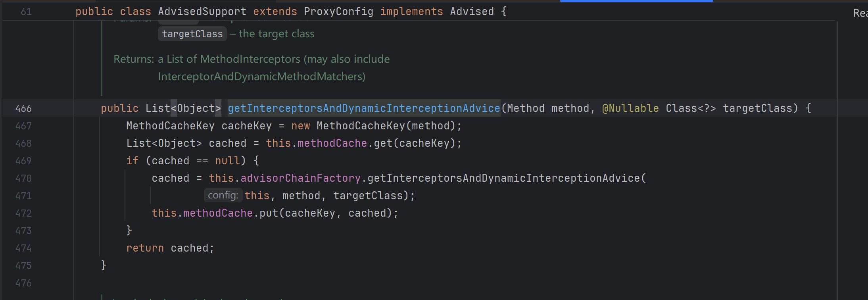Click the empty line number 476
Viewport: 868px width, 300px height.
click(x=23, y=283)
